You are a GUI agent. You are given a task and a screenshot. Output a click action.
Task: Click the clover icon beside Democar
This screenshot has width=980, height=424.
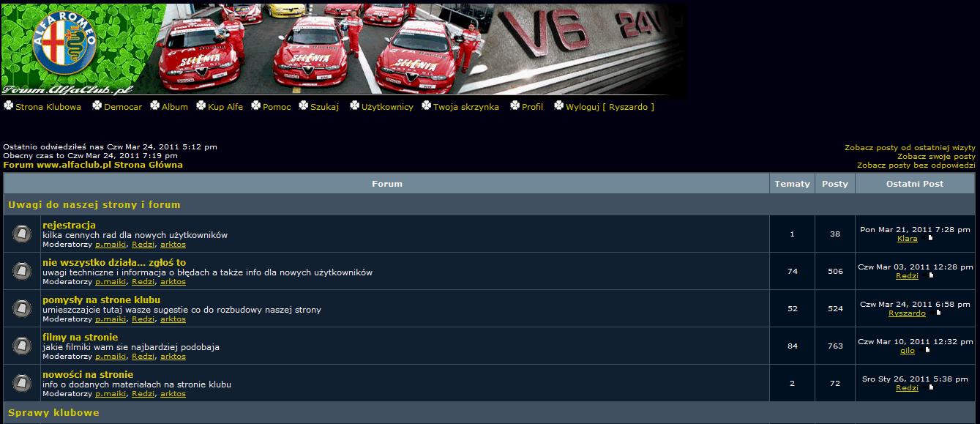click(x=97, y=106)
